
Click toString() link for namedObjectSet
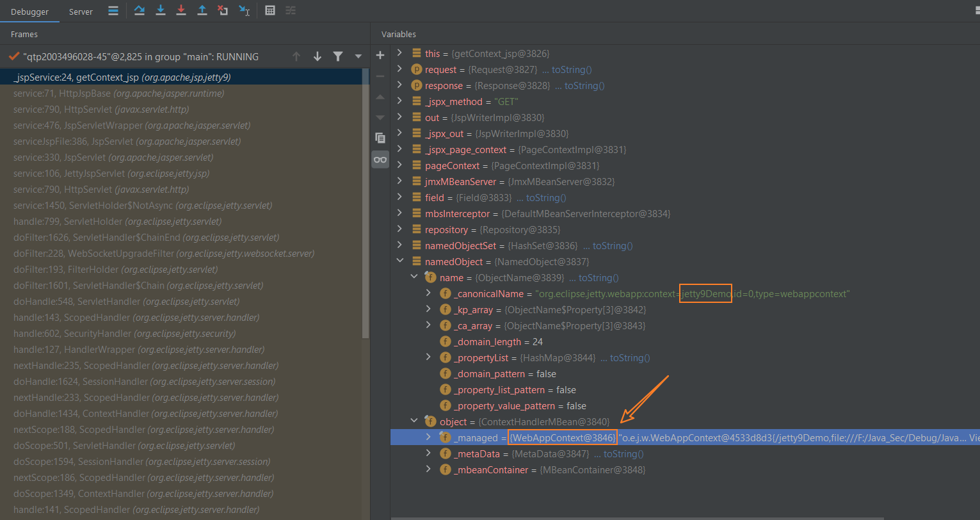[613, 245]
